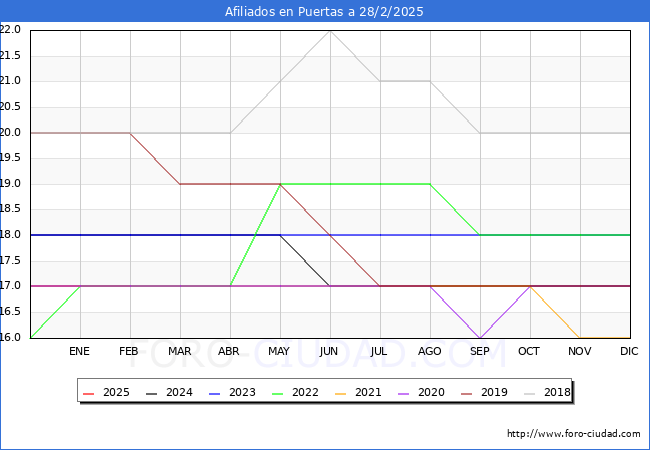The image size is (650, 450).
Task: Click the DIC month axis label
Action: 629,351
